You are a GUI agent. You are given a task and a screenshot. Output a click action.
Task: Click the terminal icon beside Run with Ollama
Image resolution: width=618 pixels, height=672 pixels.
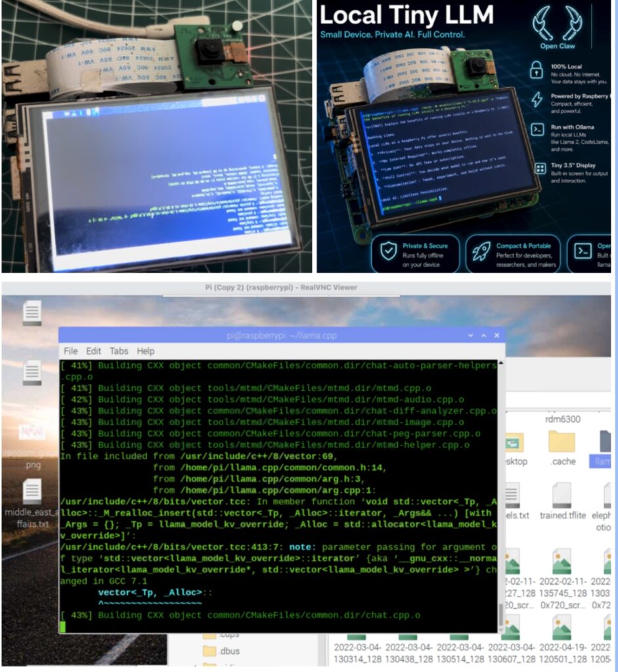[x=537, y=129]
